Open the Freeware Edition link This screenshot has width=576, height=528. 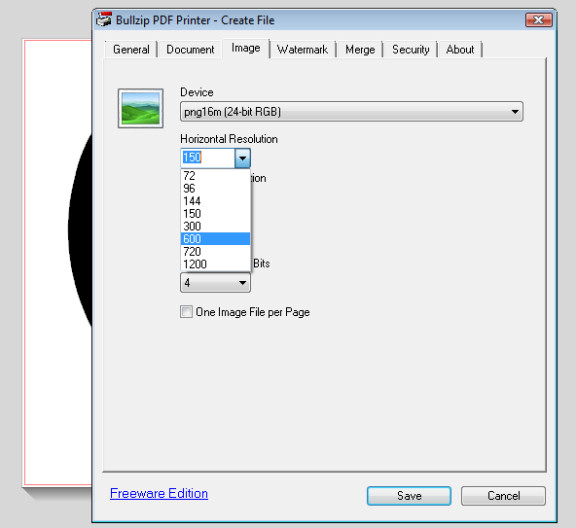[x=159, y=493]
